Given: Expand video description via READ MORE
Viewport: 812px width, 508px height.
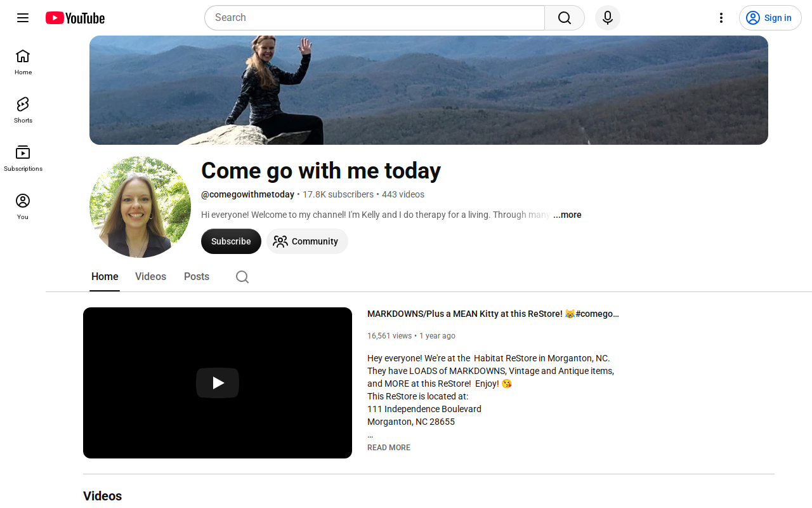Looking at the screenshot, I should click(389, 448).
